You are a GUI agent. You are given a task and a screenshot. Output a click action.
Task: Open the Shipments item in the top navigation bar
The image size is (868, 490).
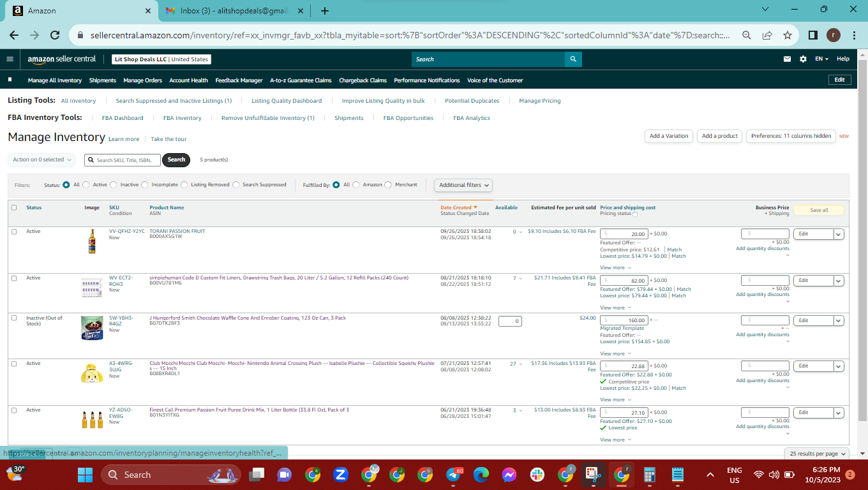click(103, 80)
